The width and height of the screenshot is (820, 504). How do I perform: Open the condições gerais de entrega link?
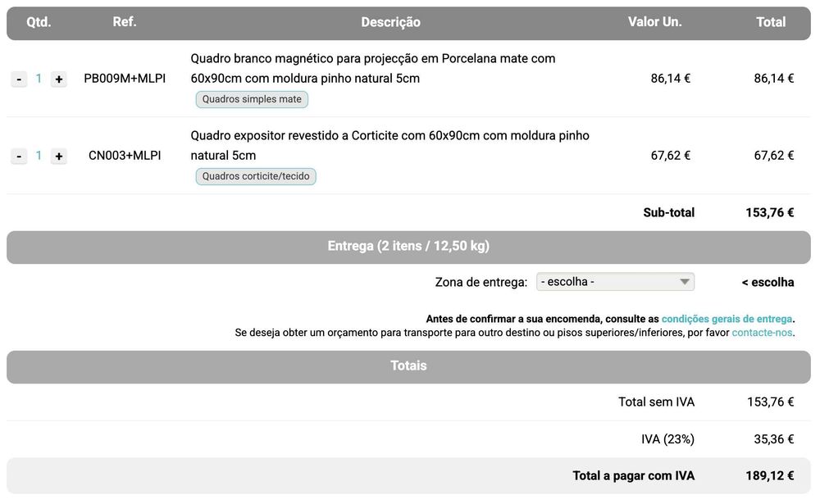(727, 319)
